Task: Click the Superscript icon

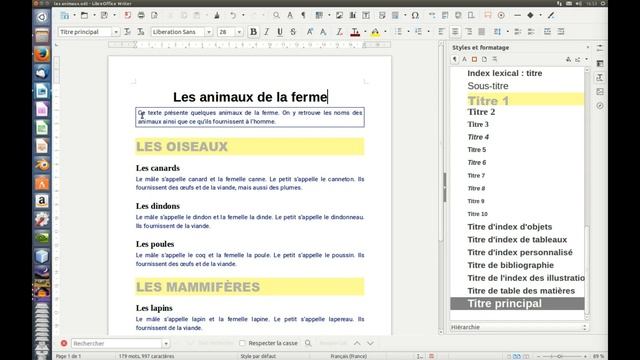Action: pyautogui.click(x=310, y=32)
